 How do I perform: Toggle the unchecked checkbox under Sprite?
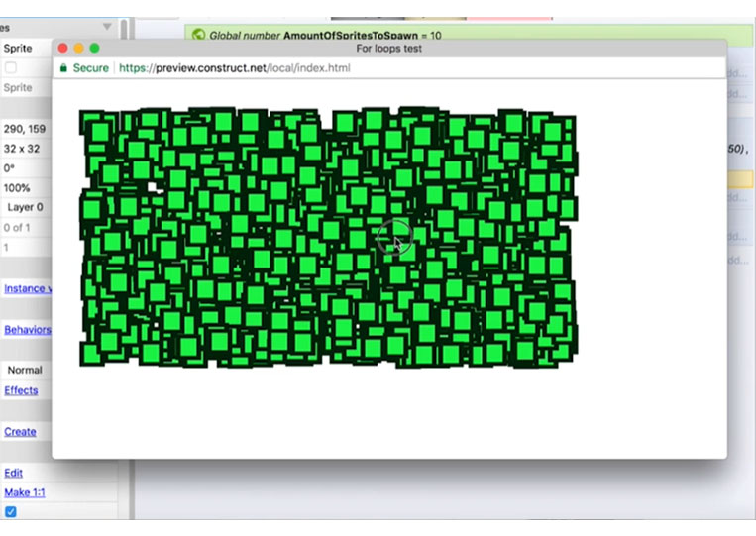[11, 67]
